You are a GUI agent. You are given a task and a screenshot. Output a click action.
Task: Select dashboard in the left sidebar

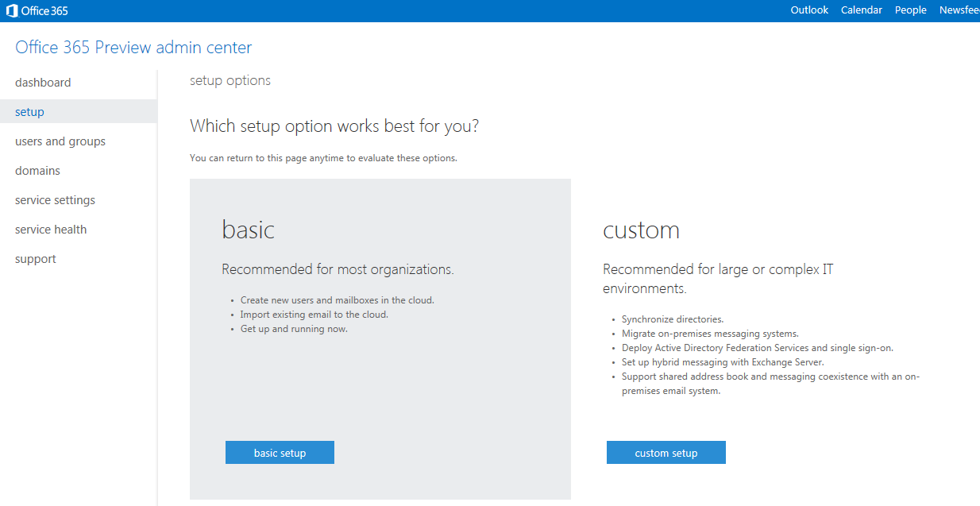click(43, 83)
